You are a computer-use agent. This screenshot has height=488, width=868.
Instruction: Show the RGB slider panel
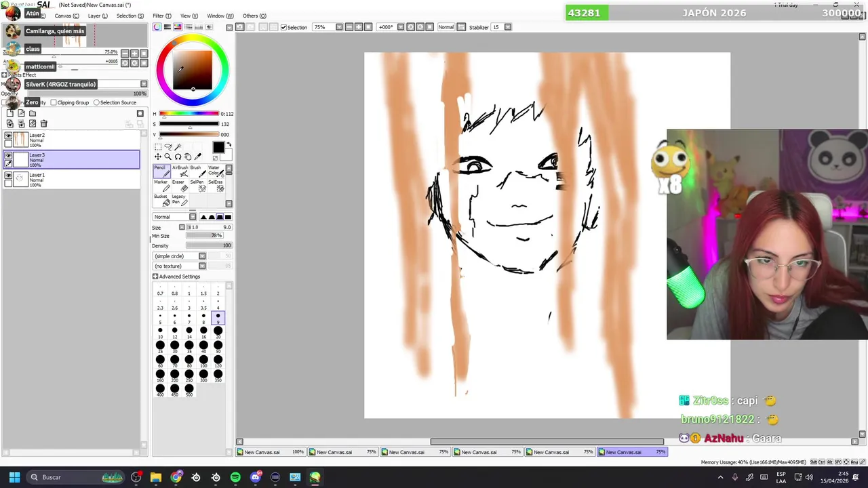tap(167, 27)
